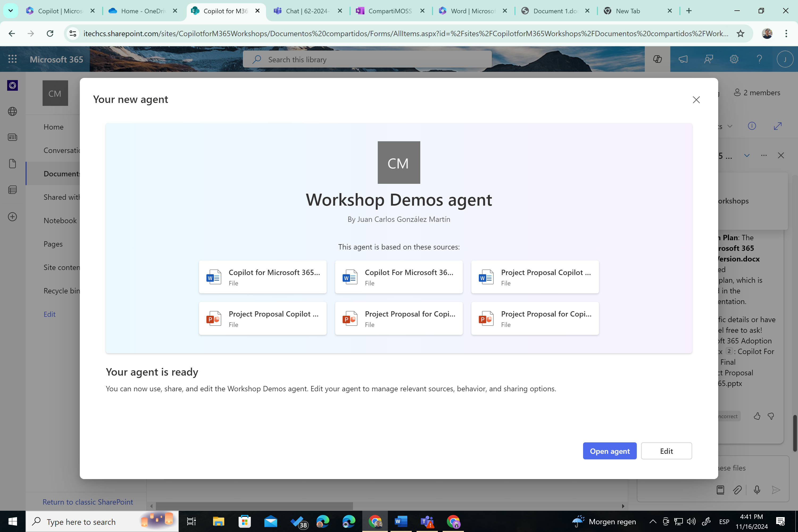This screenshot has height=532, width=798.
Task: Open the settings gear in header
Action: click(734, 59)
